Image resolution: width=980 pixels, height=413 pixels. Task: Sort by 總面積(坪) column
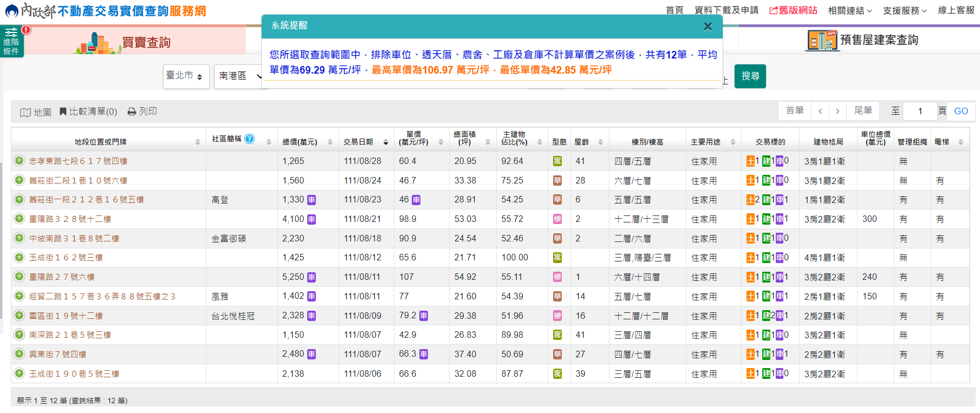(488, 142)
